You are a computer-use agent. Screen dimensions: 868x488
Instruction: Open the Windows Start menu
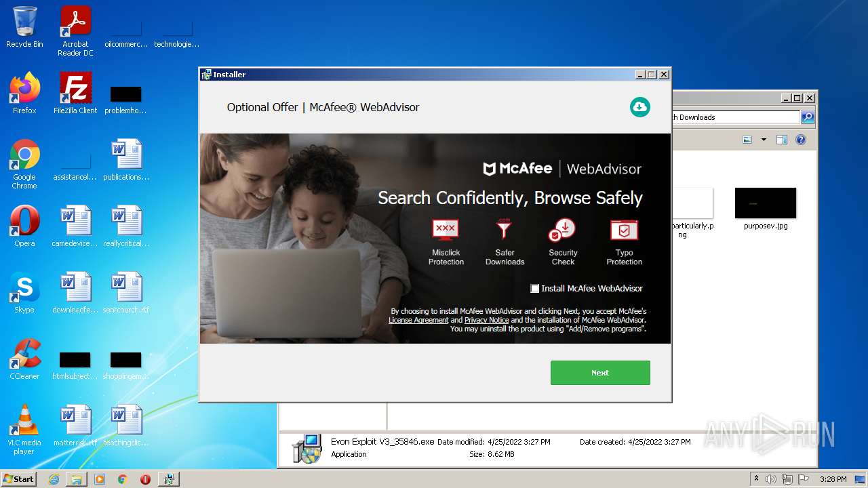click(x=19, y=479)
